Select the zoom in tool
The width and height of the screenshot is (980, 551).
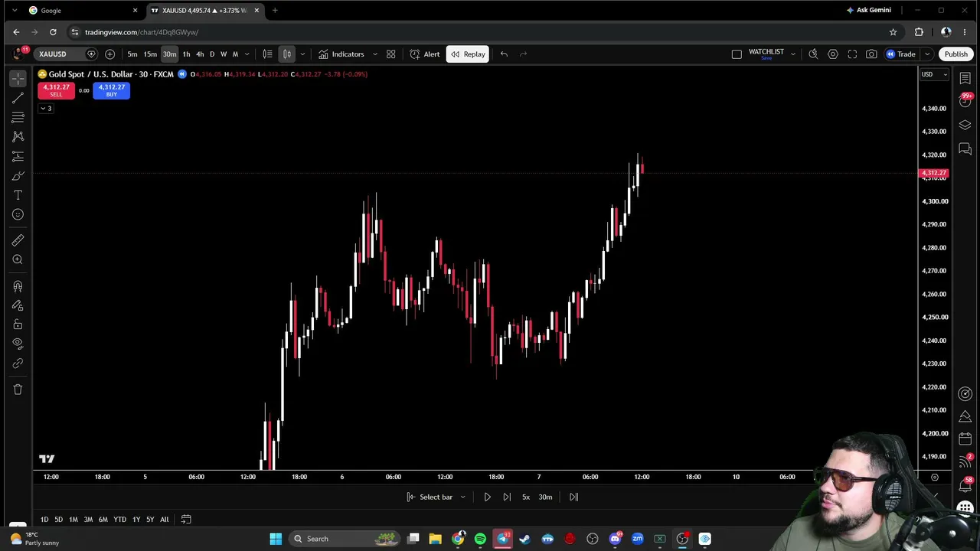point(18,259)
